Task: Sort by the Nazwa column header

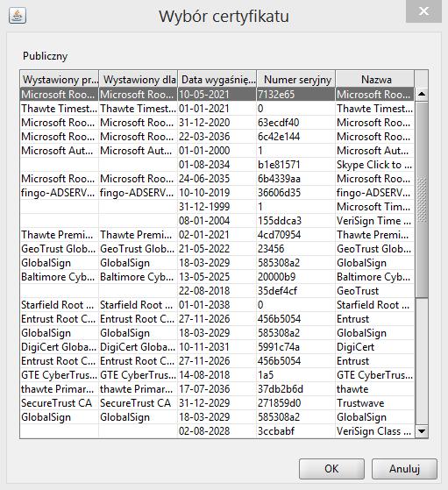Action: pyautogui.click(x=375, y=80)
